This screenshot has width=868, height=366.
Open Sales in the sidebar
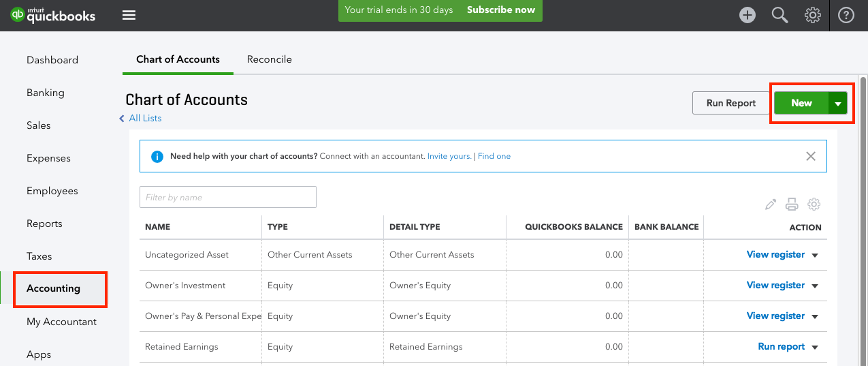(39, 125)
